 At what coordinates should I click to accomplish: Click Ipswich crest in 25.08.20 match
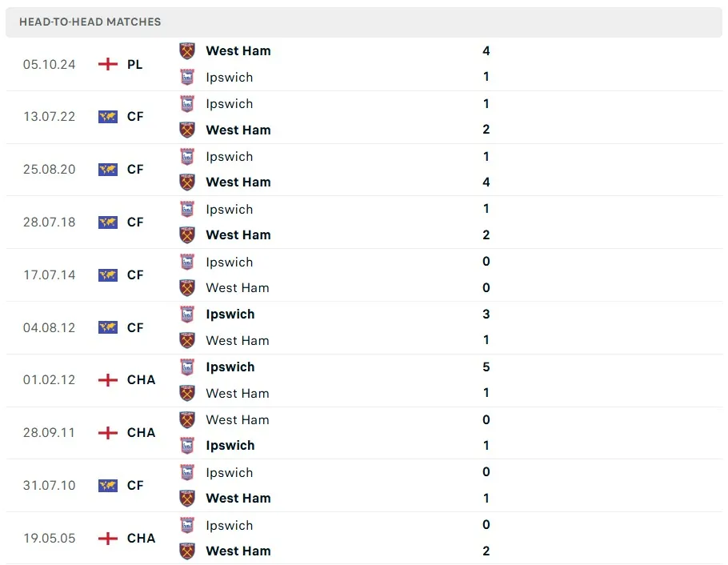point(187,157)
